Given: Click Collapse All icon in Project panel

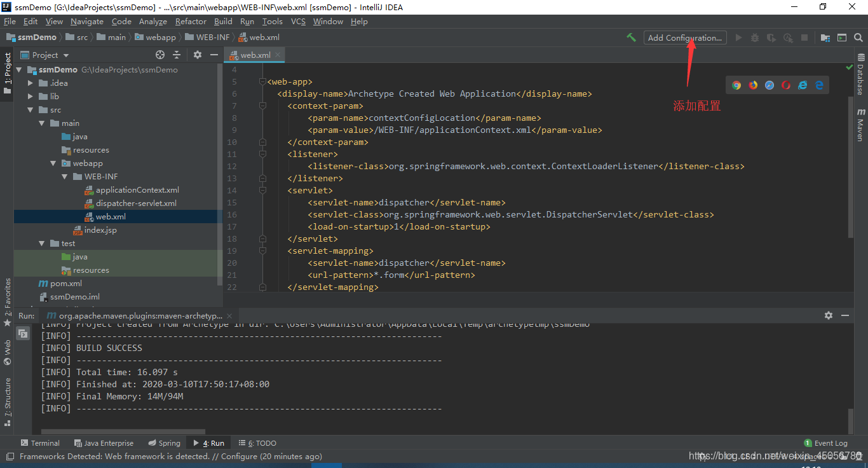Looking at the screenshot, I should [x=177, y=55].
